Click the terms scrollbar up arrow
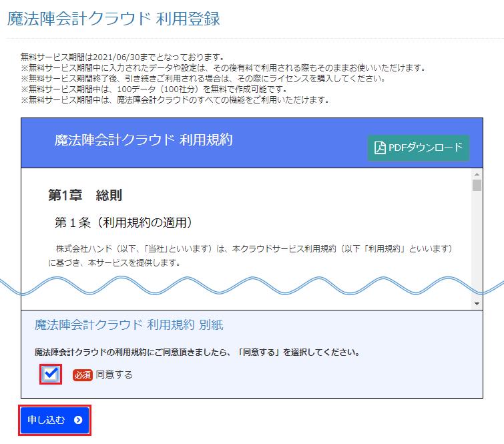 tap(477, 174)
